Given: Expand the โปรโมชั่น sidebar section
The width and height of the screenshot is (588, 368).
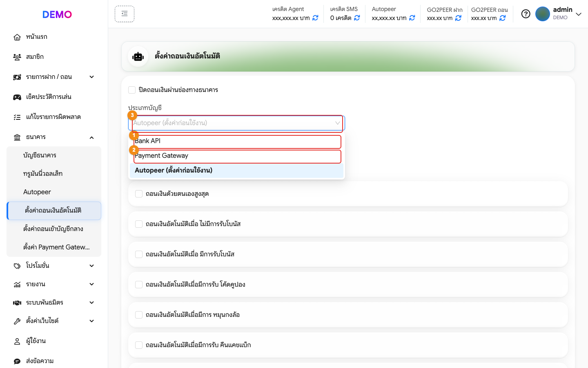Looking at the screenshot, I should 54,266.
